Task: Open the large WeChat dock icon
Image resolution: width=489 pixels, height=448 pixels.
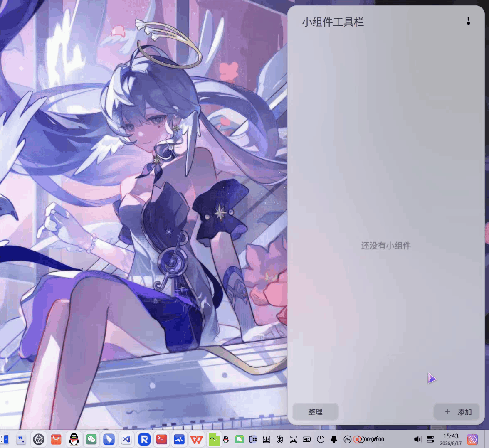Action: pyautogui.click(x=91, y=439)
